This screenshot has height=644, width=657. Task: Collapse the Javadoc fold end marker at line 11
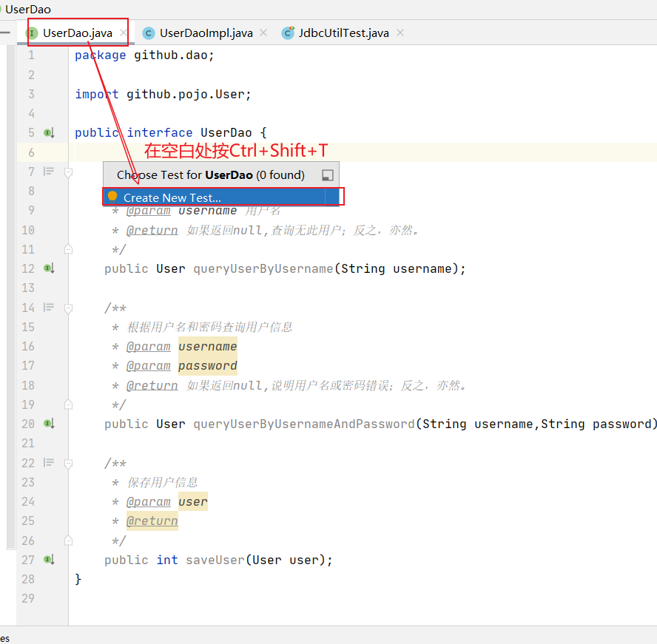pos(68,249)
